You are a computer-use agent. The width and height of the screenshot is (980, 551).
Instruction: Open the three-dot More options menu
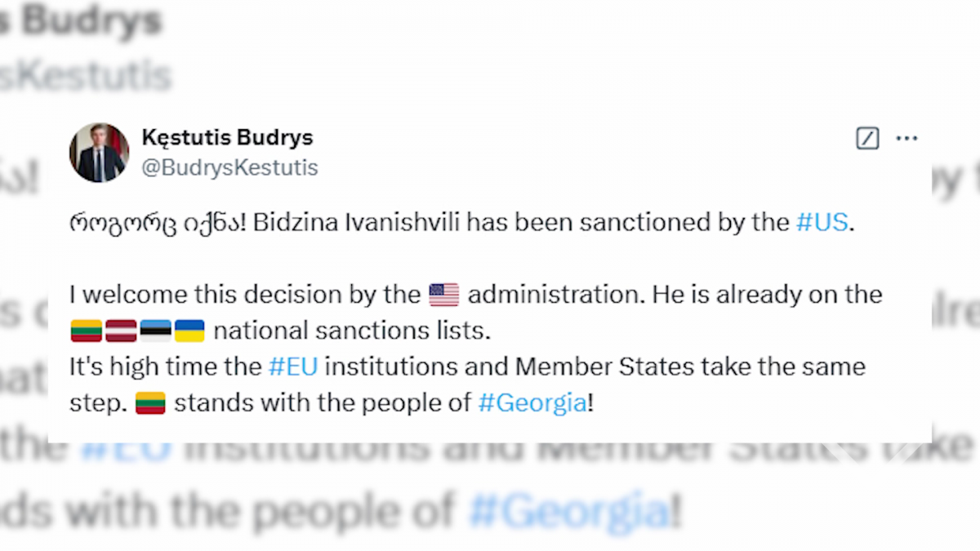[906, 139]
